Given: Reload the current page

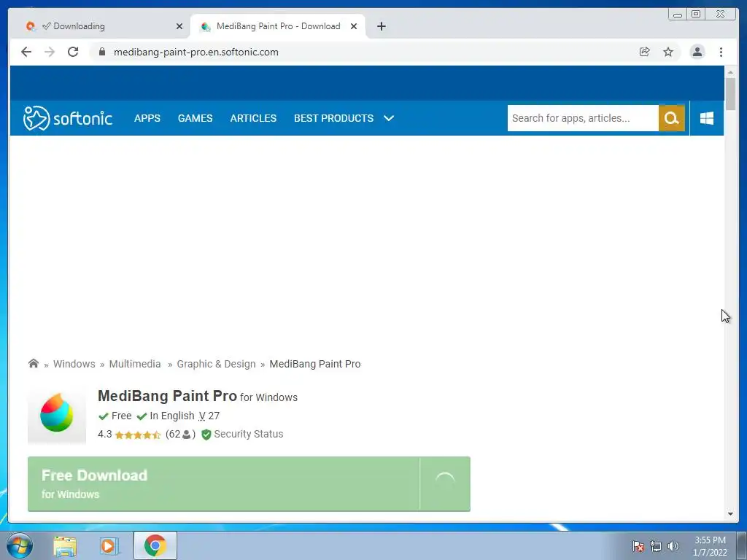Looking at the screenshot, I should tap(73, 52).
